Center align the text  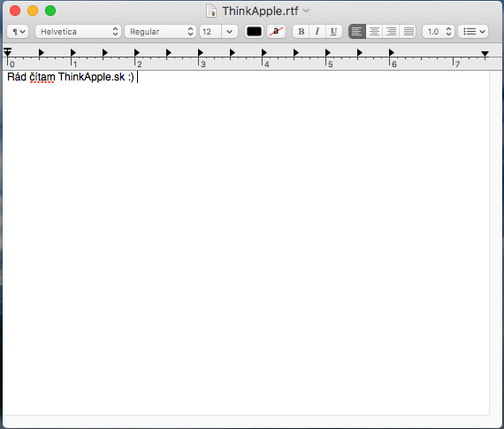click(374, 32)
